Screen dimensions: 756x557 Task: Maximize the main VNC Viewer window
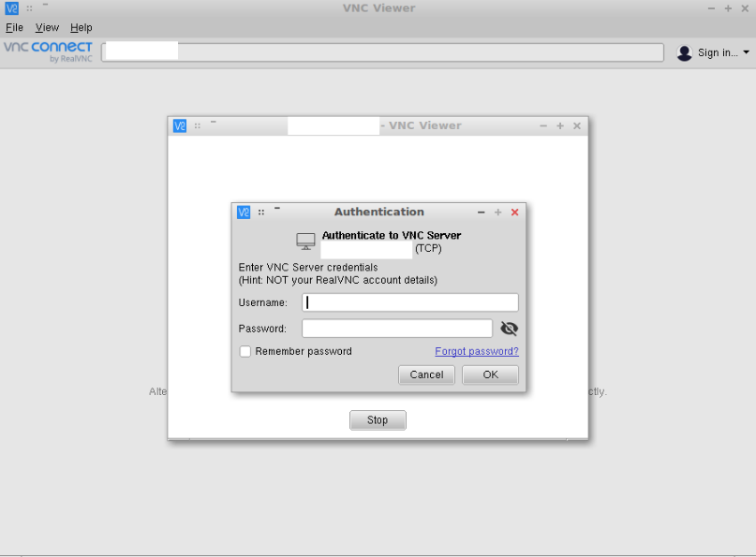(728, 8)
